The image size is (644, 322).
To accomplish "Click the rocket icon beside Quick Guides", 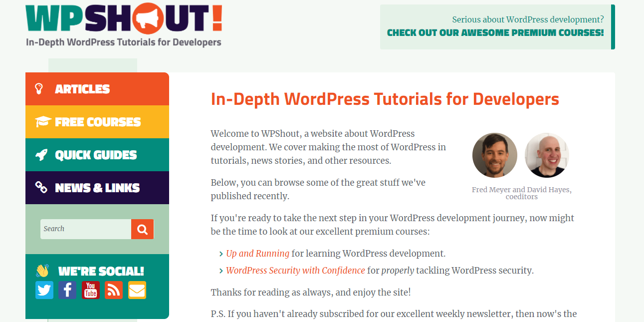I will (42, 155).
